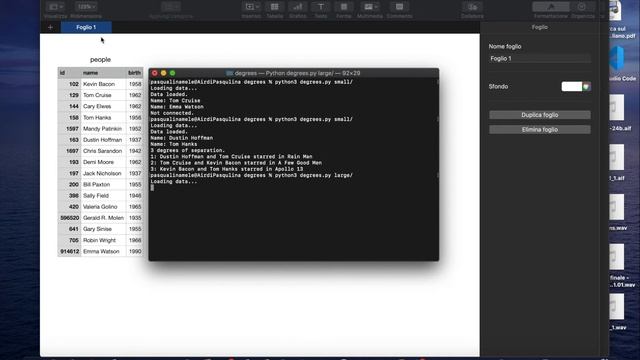This screenshot has height=360, width=640.
Task: Add a comment with Commento icon
Action: (x=399, y=7)
